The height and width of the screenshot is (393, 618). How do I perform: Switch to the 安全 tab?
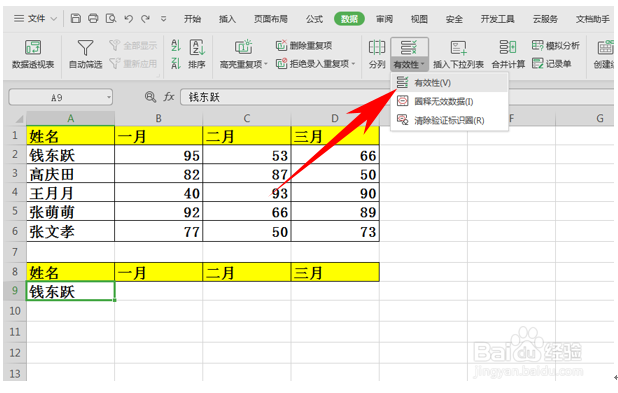[x=454, y=19]
